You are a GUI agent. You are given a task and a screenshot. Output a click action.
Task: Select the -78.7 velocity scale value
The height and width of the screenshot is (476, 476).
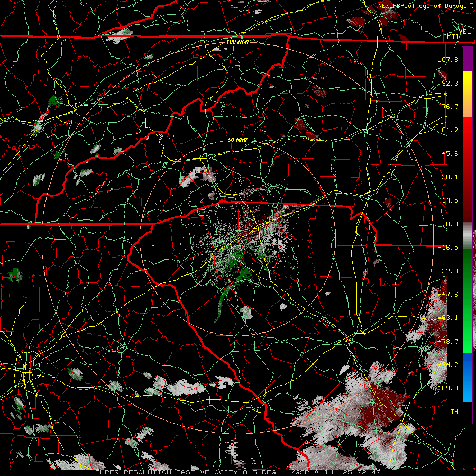[x=448, y=342]
